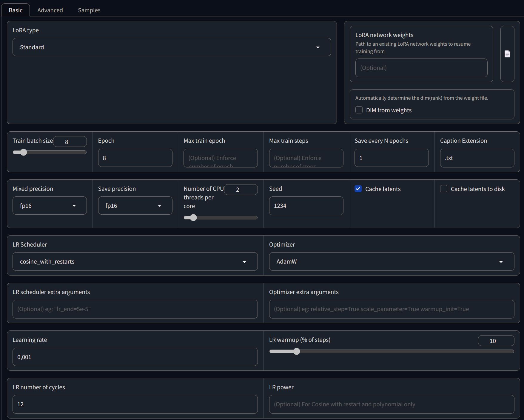Adjust the CPU threads per core slider
The width and height of the screenshot is (524, 420).
point(221,218)
